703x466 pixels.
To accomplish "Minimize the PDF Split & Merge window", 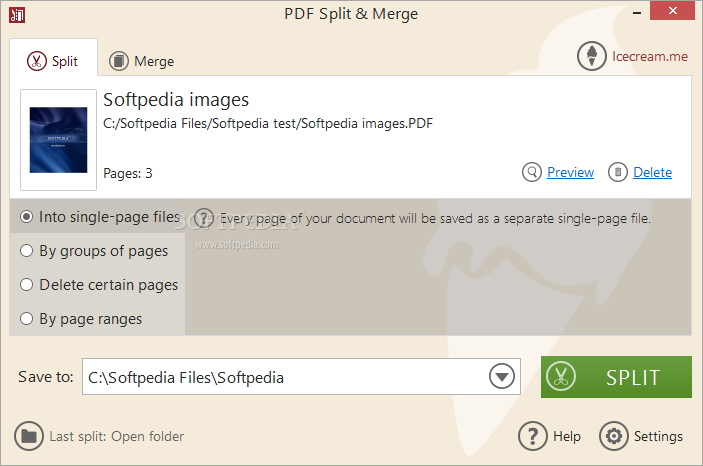I will [637, 13].
